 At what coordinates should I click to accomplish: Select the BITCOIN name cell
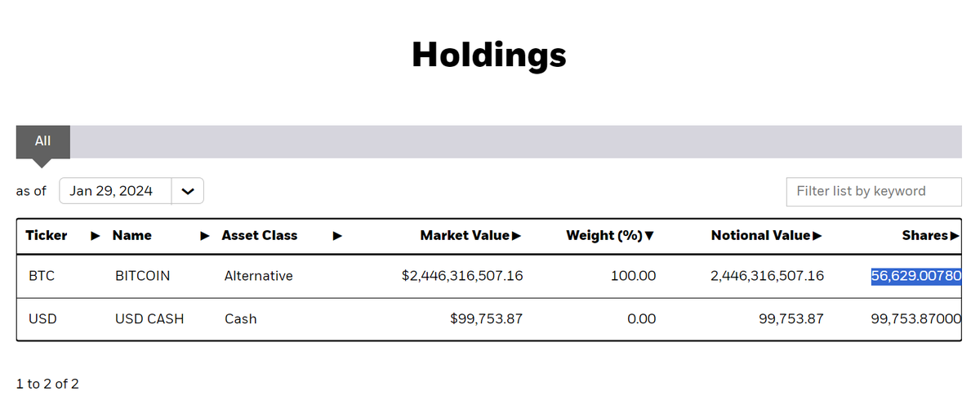[x=143, y=276]
